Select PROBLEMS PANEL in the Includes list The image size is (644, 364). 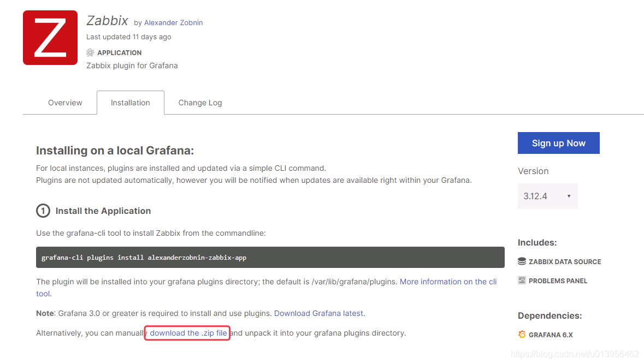[x=558, y=281]
